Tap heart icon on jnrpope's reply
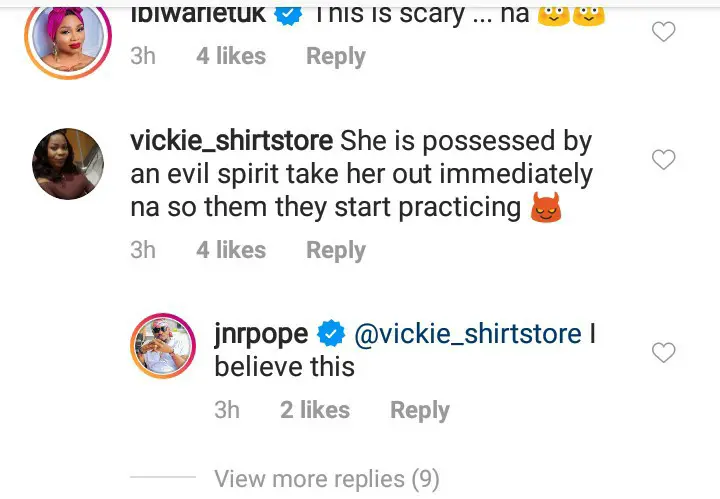 click(x=664, y=353)
